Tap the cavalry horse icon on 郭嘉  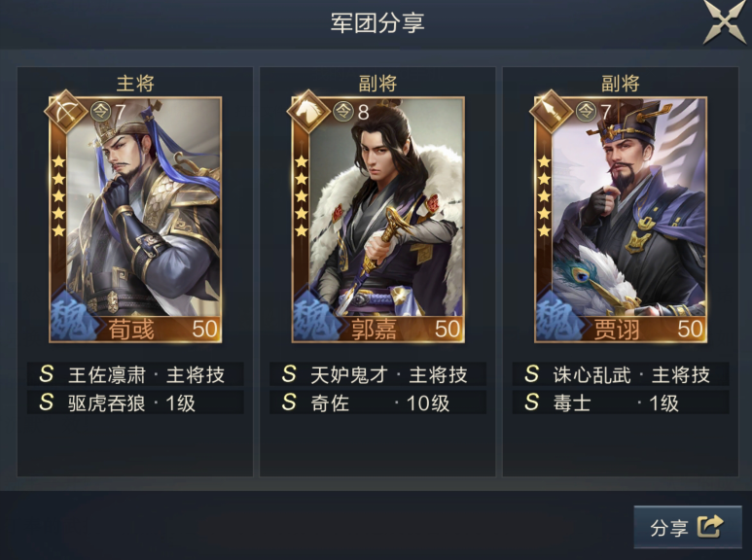coord(307,111)
